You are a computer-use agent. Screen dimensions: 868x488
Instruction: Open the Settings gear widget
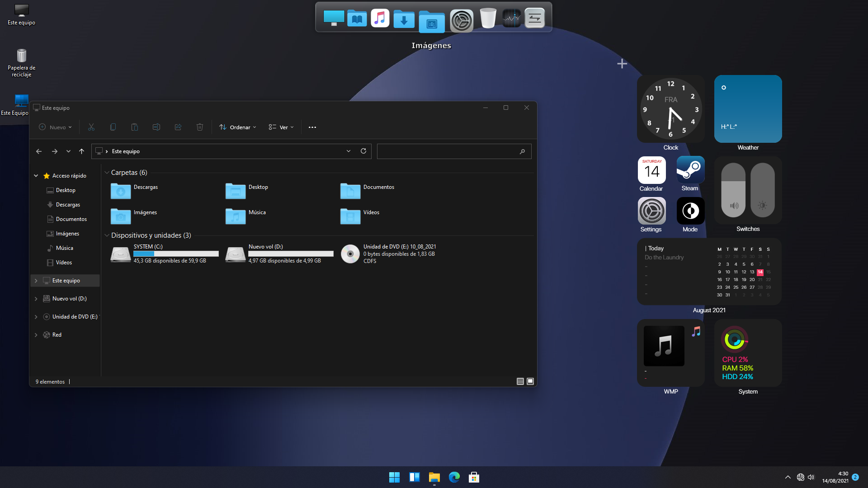tap(651, 211)
